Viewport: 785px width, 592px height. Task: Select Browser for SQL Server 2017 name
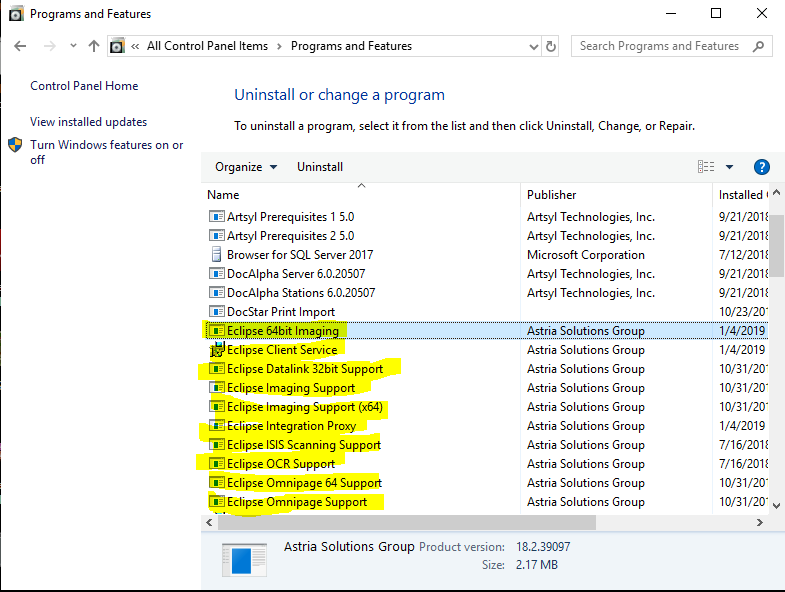pos(300,255)
